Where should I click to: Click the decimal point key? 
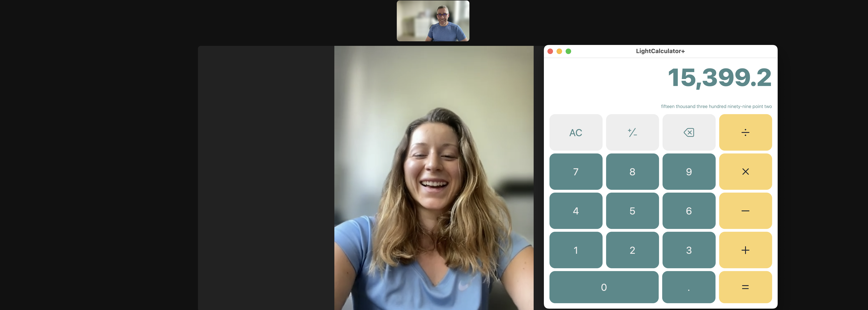pos(689,287)
